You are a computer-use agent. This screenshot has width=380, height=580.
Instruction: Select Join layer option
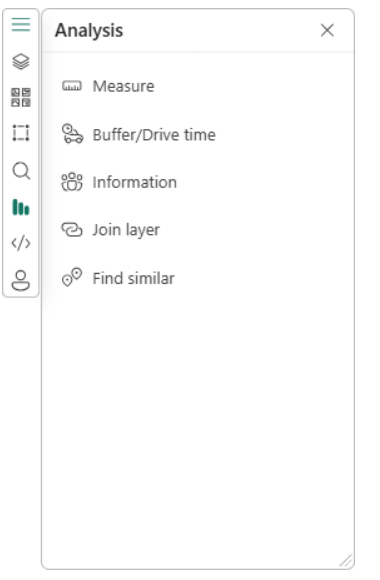point(126,230)
